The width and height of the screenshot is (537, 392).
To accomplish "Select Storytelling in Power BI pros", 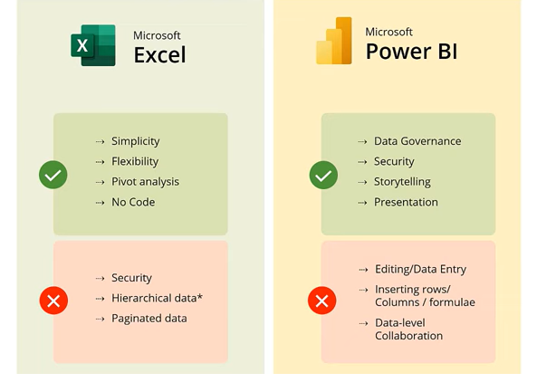I will (x=402, y=182).
